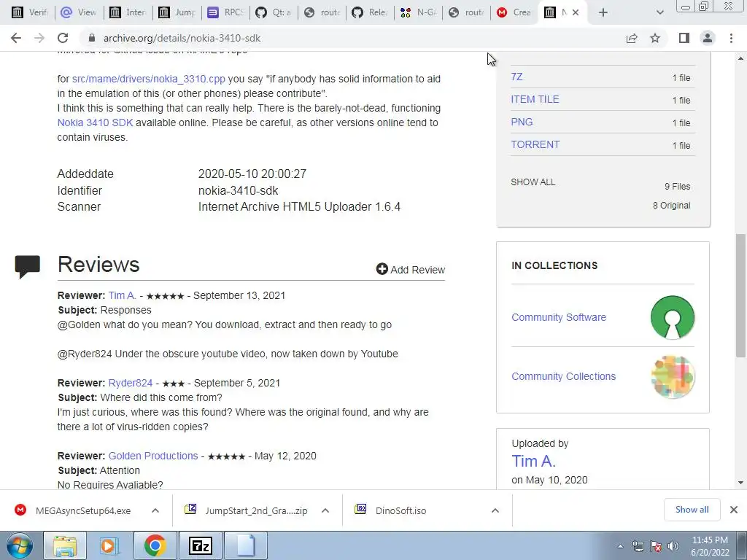Reload the archive.org page
This screenshot has width=747, height=560.
coord(63,38)
